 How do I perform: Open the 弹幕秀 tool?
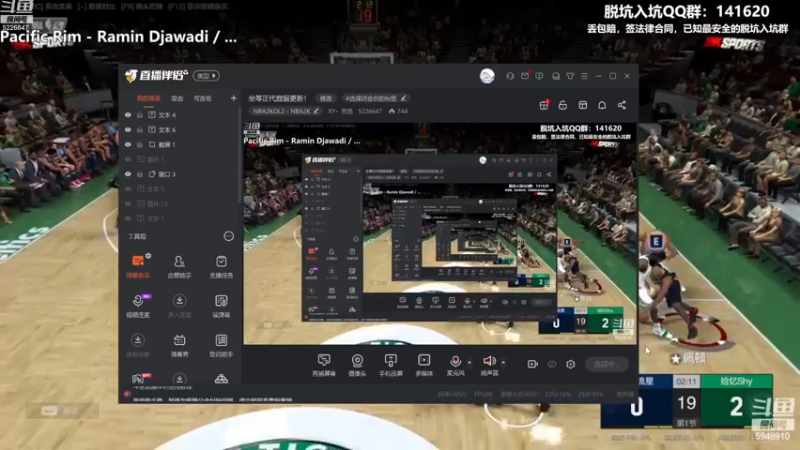click(x=179, y=345)
